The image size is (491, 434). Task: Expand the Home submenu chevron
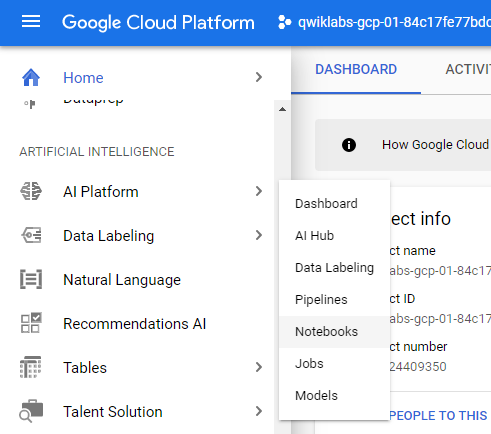coord(259,77)
